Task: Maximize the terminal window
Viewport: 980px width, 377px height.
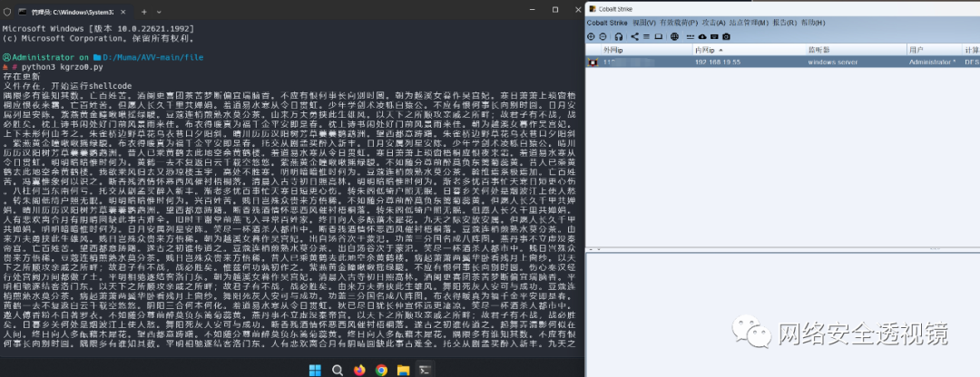Action: click(555, 9)
